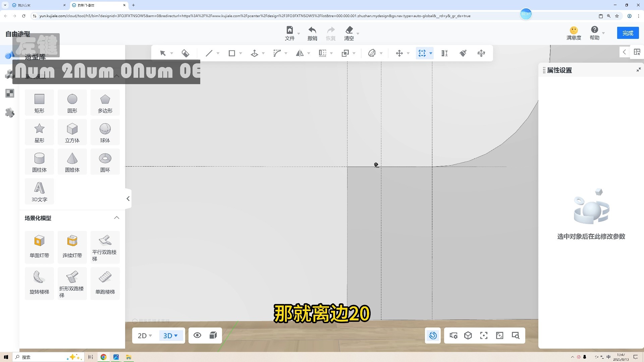The image size is (644, 362).
Task: Click 清空 clear
Action: click(x=349, y=34)
